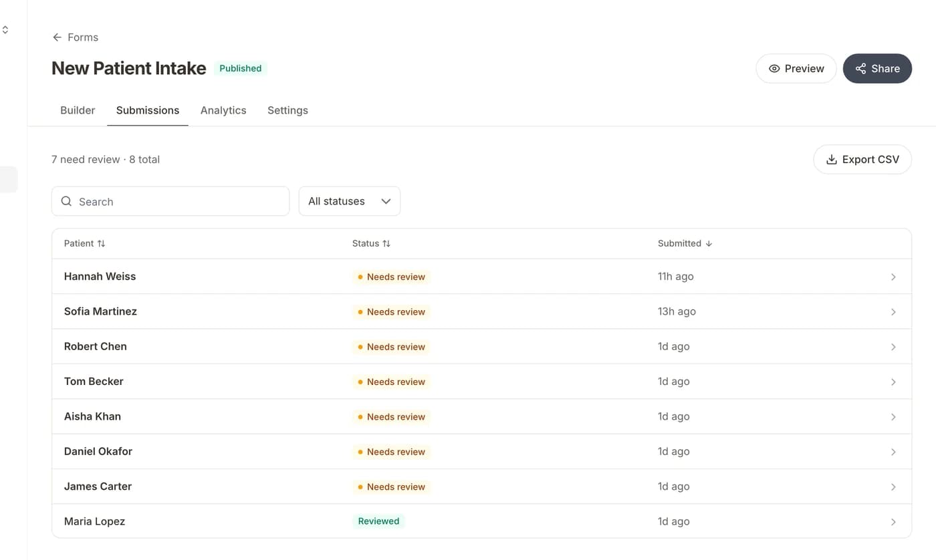Export submissions with Export CSV
This screenshot has width=936, height=560.
pyautogui.click(x=862, y=159)
